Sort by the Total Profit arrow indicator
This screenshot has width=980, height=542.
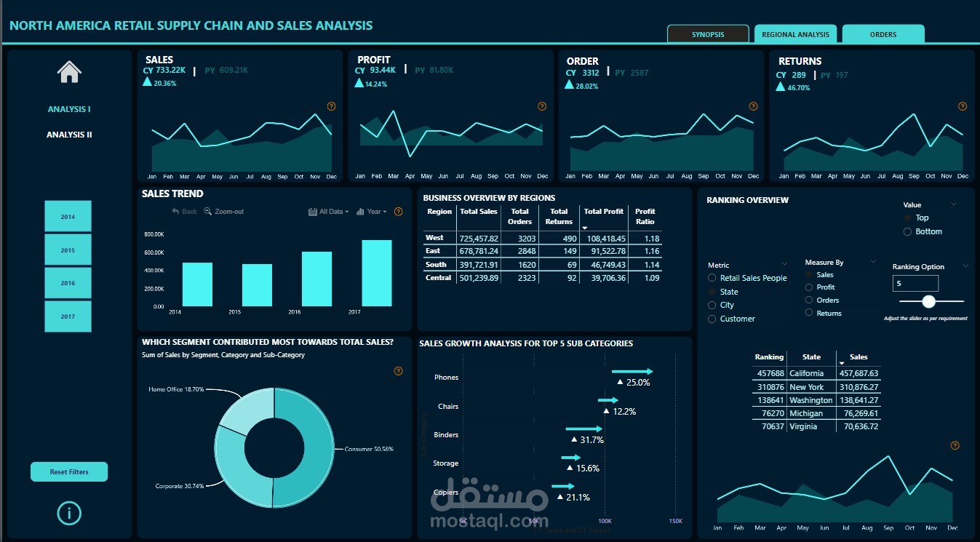585,227
